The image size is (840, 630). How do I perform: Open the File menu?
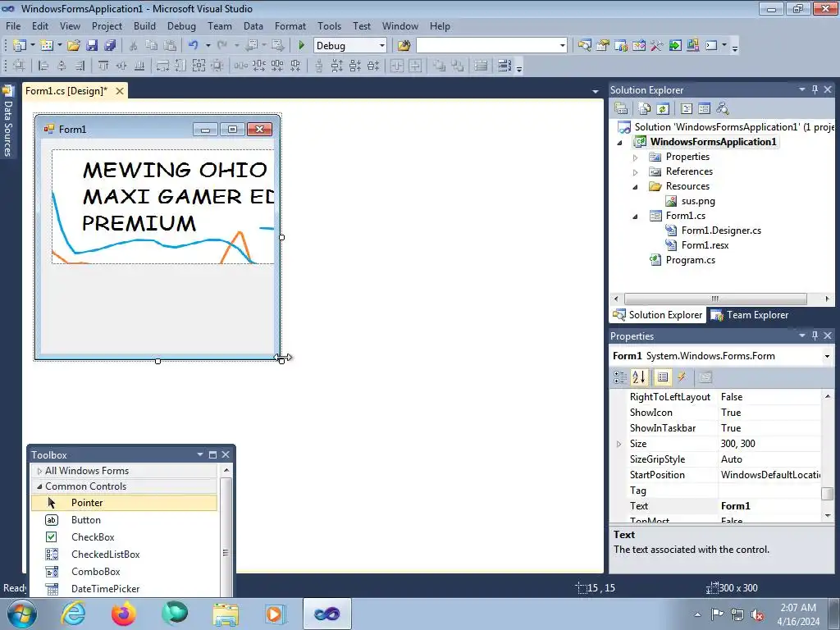(x=13, y=25)
